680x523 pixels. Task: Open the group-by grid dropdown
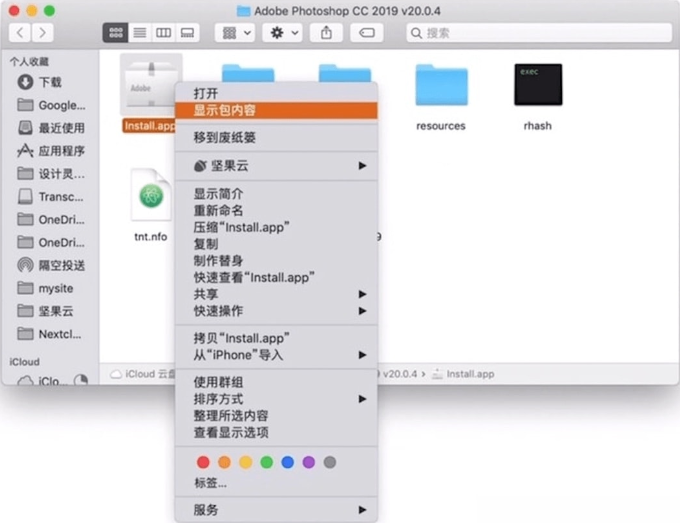(235, 33)
